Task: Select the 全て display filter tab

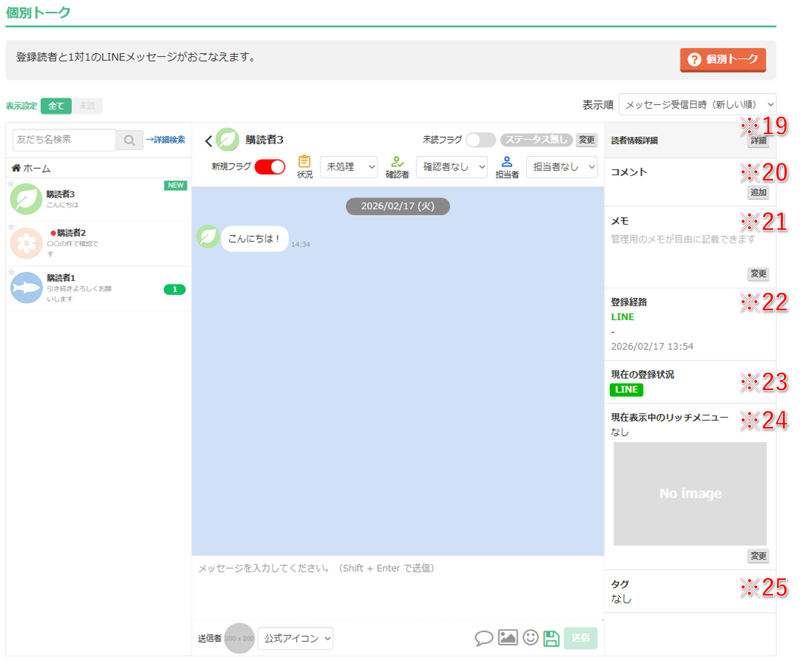Action: 56,106
